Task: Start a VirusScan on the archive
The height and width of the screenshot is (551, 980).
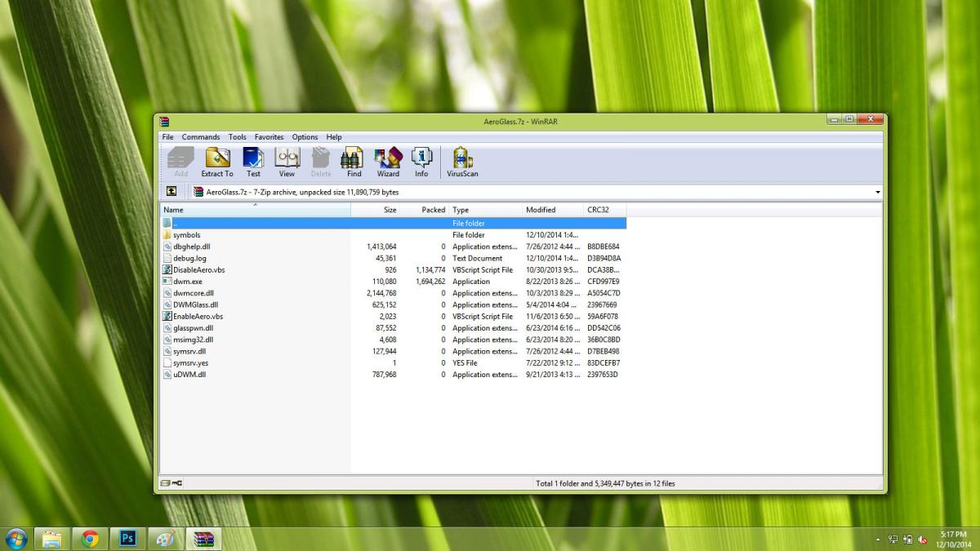Action: [x=463, y=162]
